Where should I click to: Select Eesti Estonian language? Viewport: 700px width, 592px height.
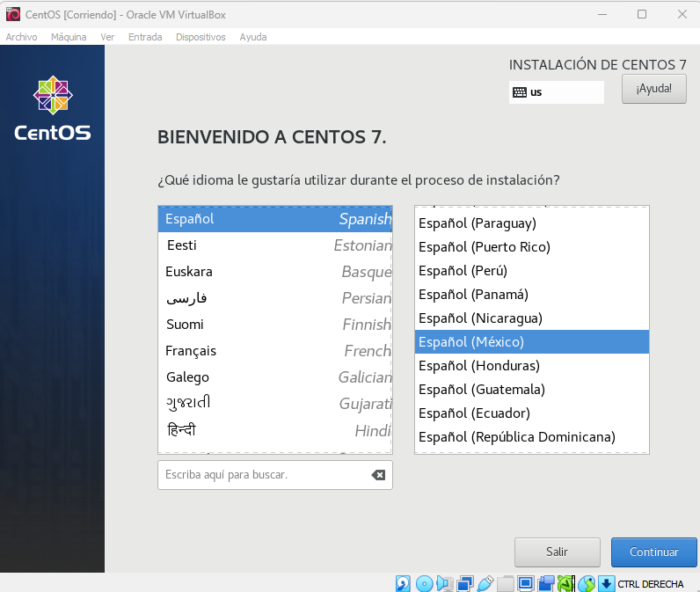tap(275, 245)
